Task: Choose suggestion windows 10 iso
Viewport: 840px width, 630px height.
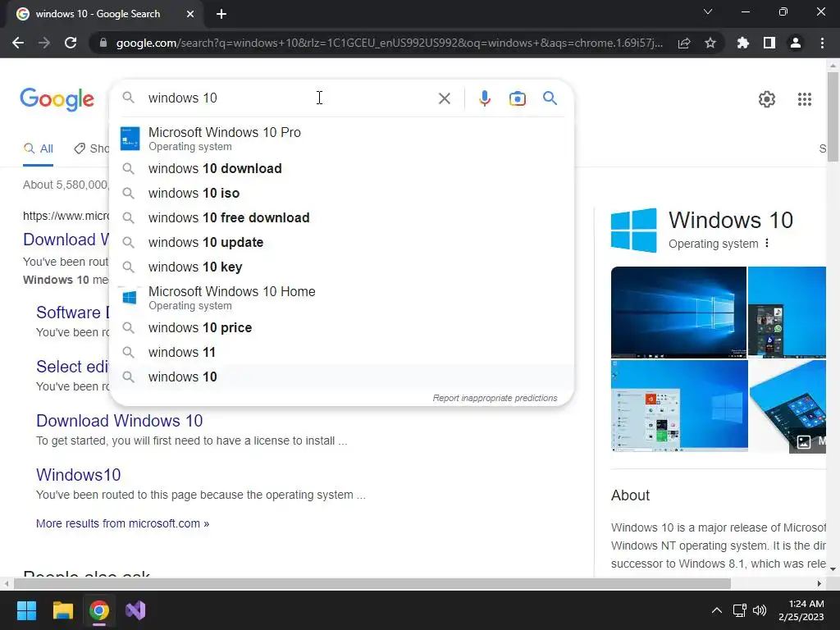Action: coord(342,193)
